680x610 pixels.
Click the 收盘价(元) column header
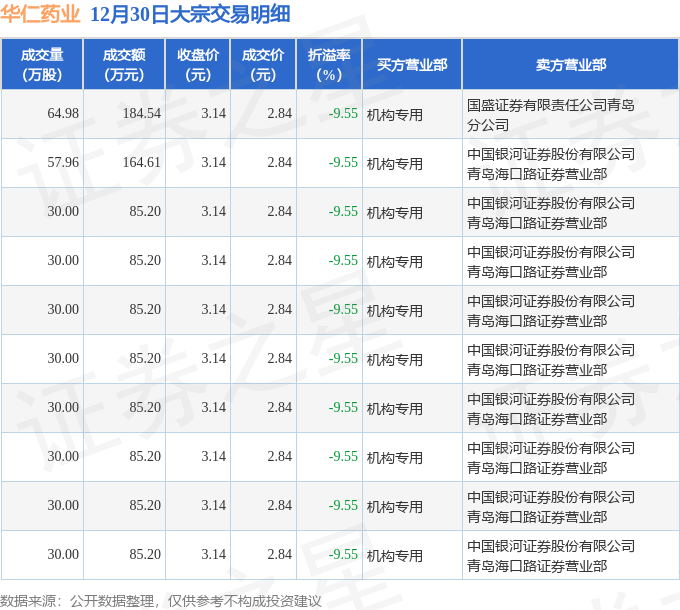point(198,65)
